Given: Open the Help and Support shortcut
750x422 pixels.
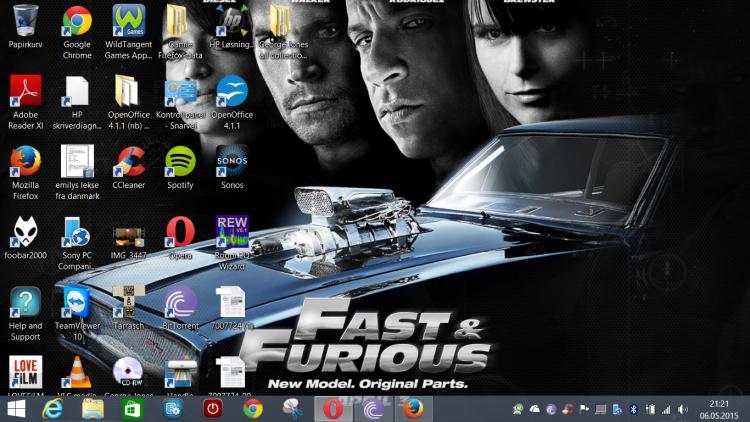Looking at the screenshot, I should click(25, 301).
